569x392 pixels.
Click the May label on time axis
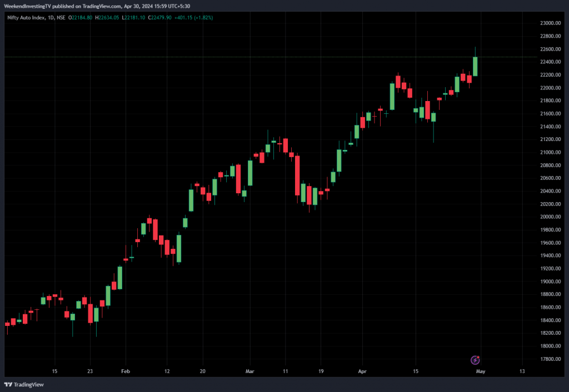click(481, 371)
